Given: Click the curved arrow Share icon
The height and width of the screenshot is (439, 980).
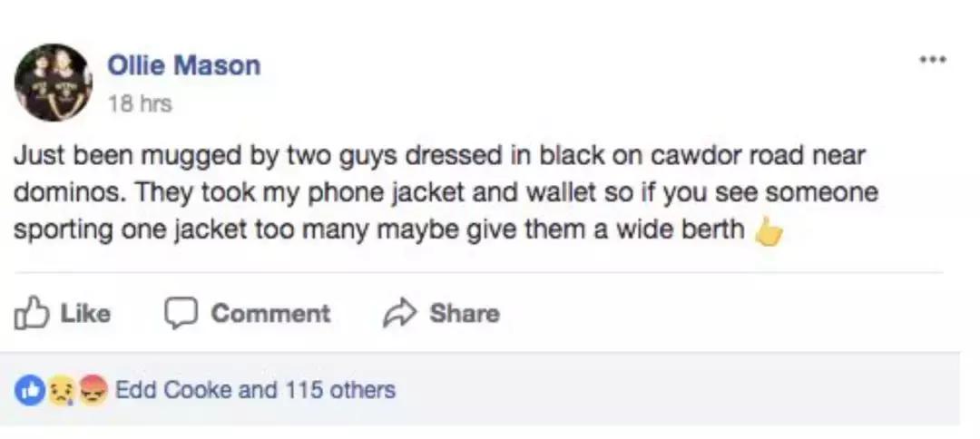Looking at the screenshot, I should [x=398, y=314].
